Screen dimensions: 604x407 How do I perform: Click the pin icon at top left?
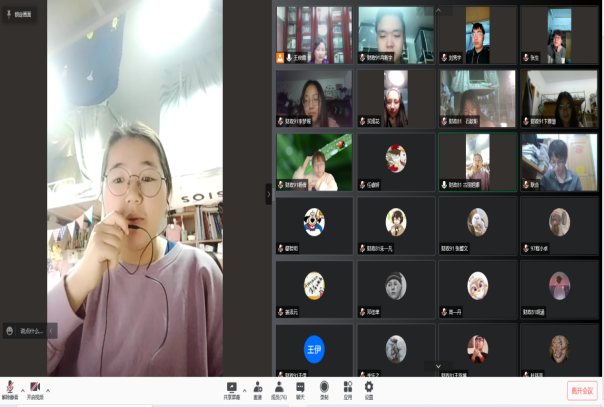[x=7, y=15]
